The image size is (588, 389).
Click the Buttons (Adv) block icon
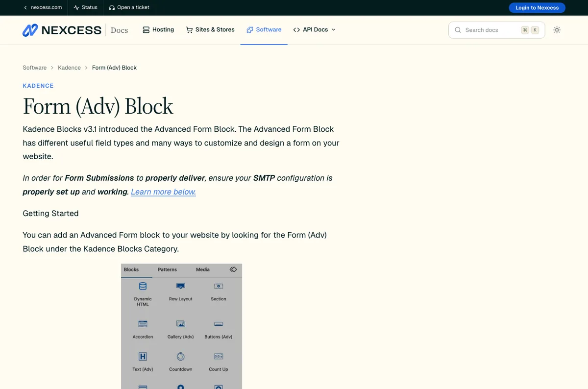coord(219,324)
